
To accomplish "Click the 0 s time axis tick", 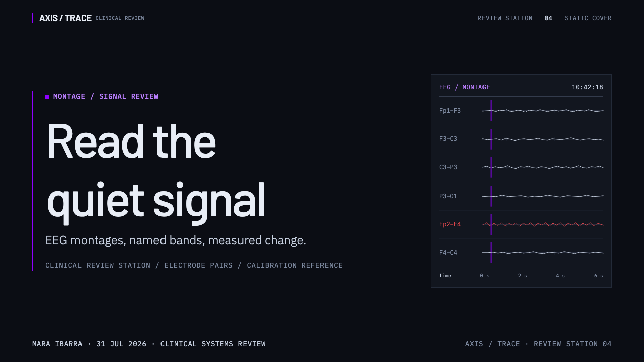I will coord(485,276).
